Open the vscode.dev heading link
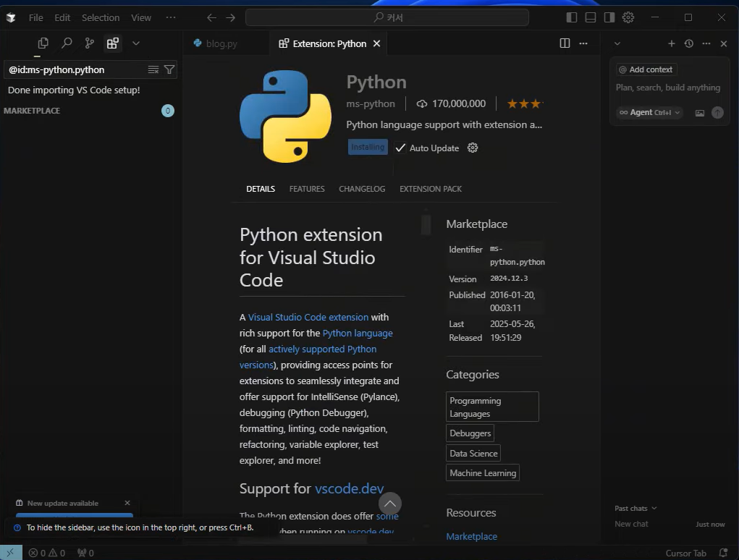 tap(350, 488)
